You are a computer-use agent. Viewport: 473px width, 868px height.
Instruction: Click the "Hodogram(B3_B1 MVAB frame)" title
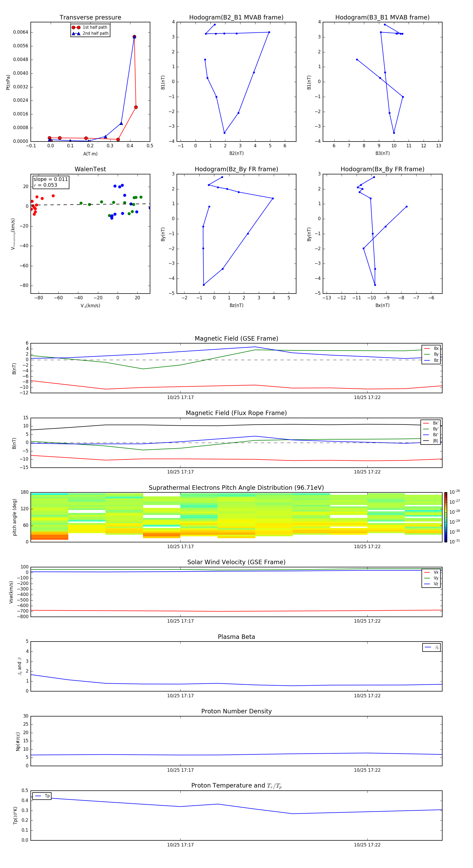(x=382, y=18)
